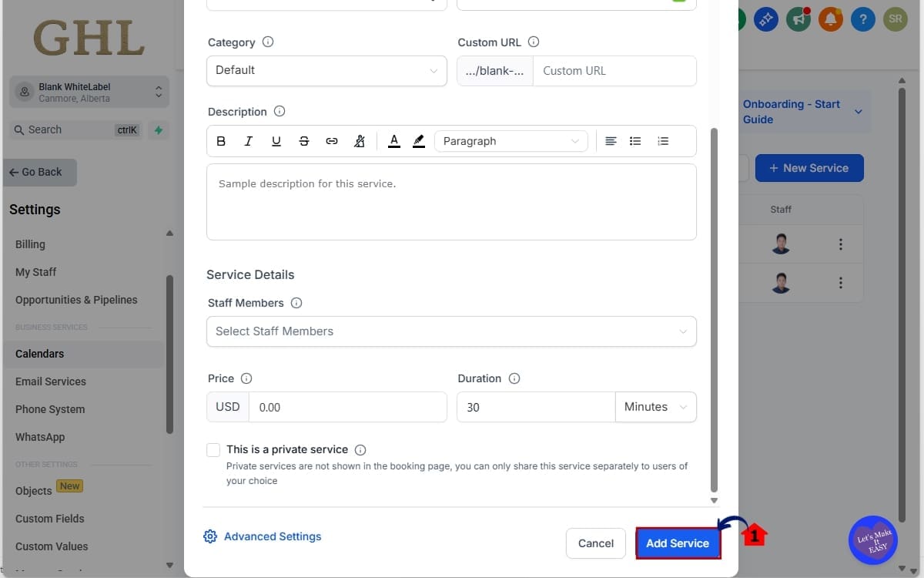924x578 pixels.
Task: Expand the Select Staff Members dropdown
Action: click(x=451, y=331)
